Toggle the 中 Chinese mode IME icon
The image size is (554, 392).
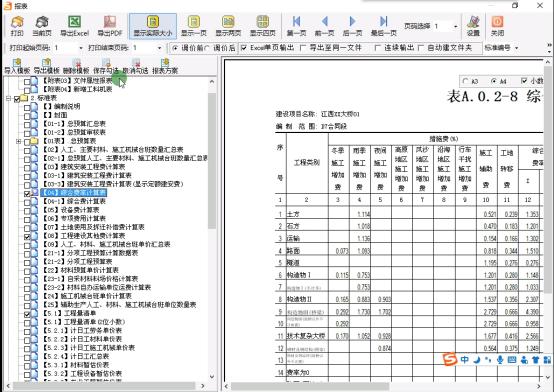(465, 359)
